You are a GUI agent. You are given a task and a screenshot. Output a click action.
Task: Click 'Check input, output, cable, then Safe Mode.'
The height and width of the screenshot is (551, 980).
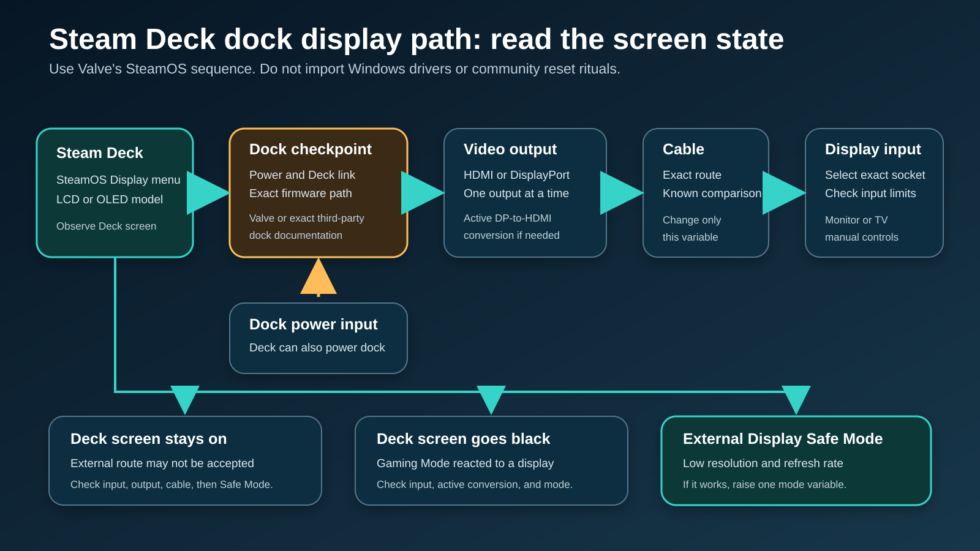171,485
